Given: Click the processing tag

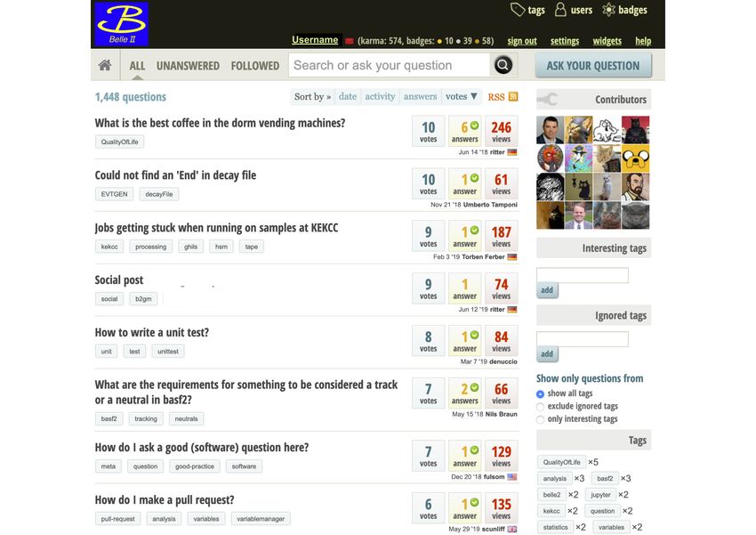Looking at the screenshot, I should [x=151, y=247].
